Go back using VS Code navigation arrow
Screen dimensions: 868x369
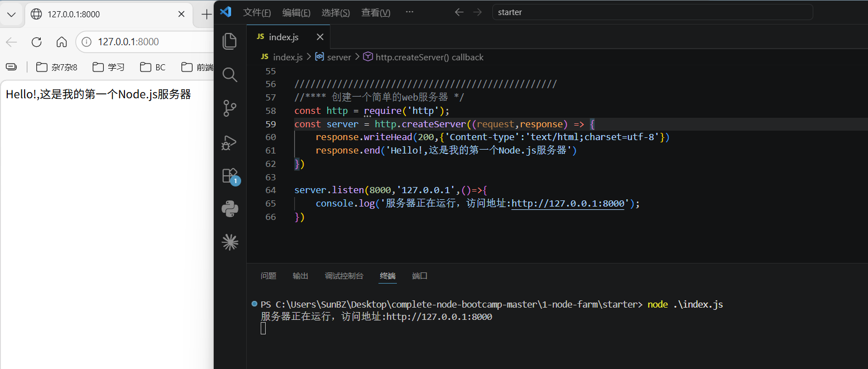pos(459,12)
